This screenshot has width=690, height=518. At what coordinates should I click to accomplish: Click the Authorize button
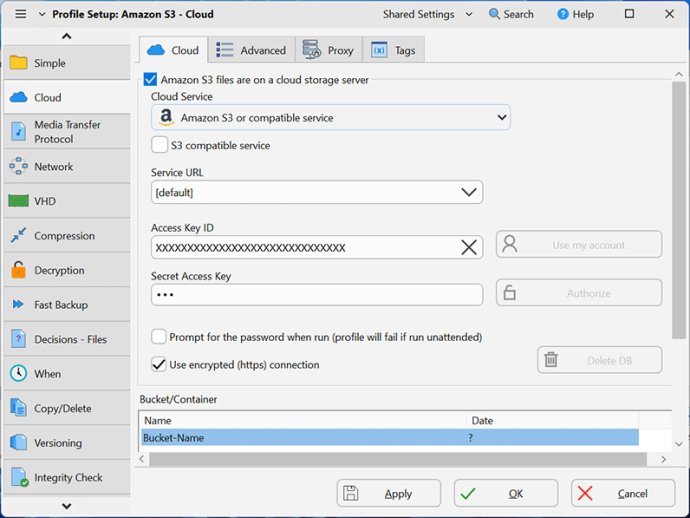pyautogui.click(x=579, y=293)
